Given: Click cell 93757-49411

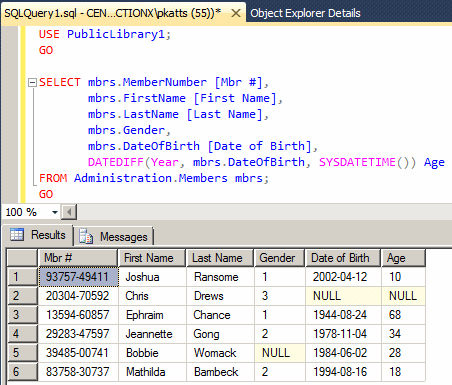Looking at the screenshot, I should (78, 277).
